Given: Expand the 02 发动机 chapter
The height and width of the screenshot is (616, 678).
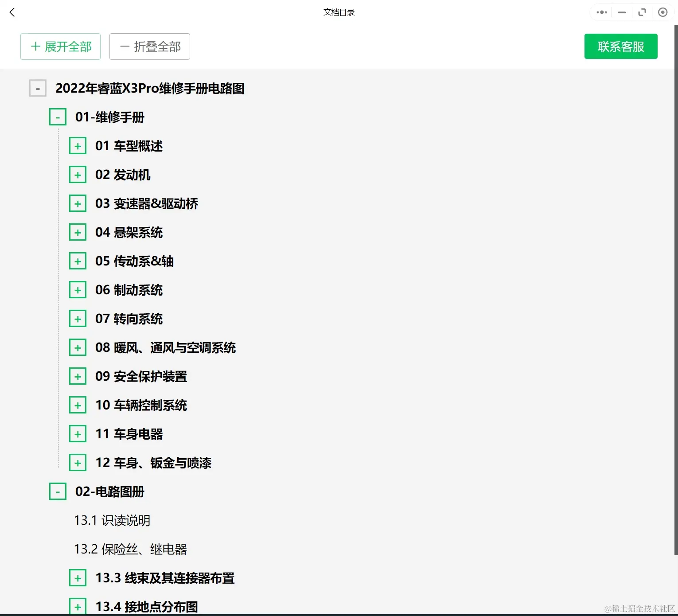Looking at the screenshot, I should click(x=78, y=174).
